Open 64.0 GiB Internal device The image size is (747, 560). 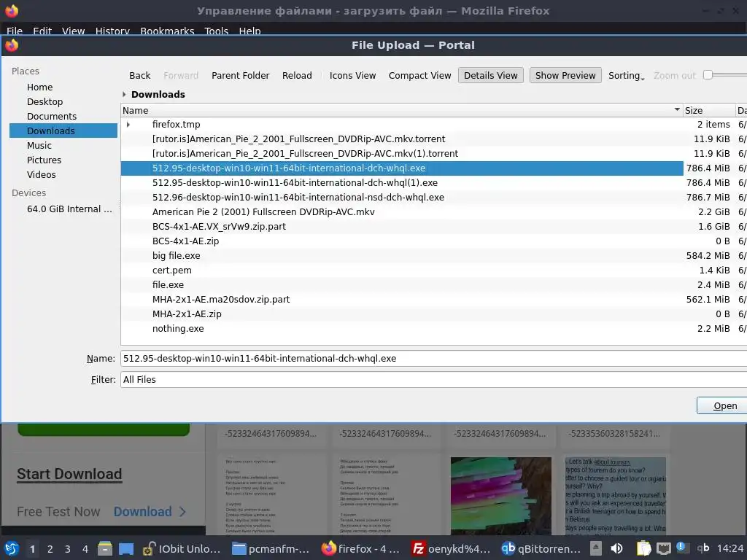[69, 209]
